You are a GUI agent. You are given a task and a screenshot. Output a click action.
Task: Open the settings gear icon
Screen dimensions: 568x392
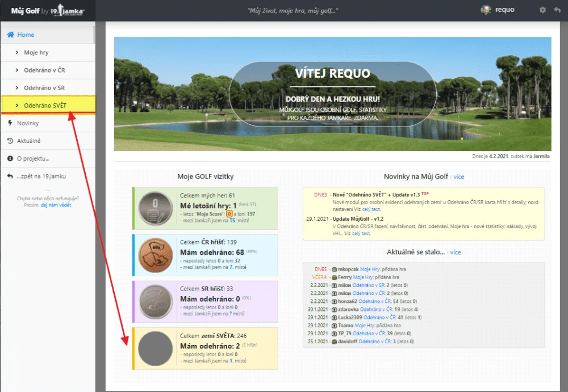(x=542, y=10)
